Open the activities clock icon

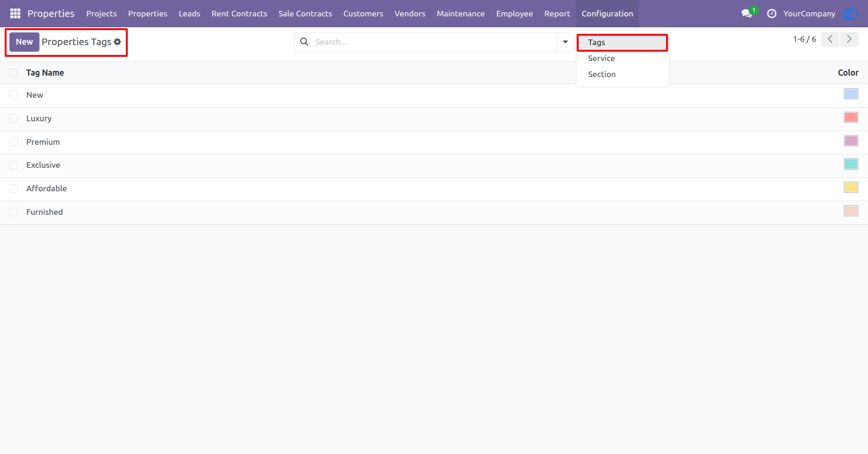coord(772,14)
